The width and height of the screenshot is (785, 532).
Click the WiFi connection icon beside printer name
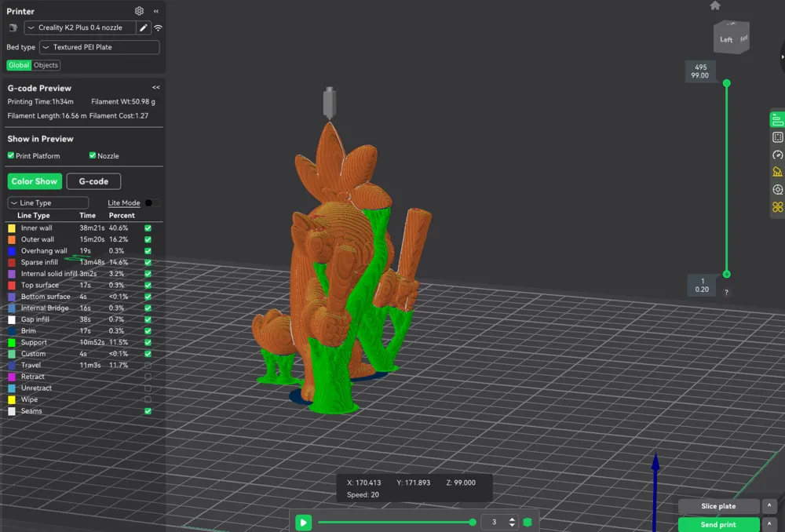(x=158, y=27)
